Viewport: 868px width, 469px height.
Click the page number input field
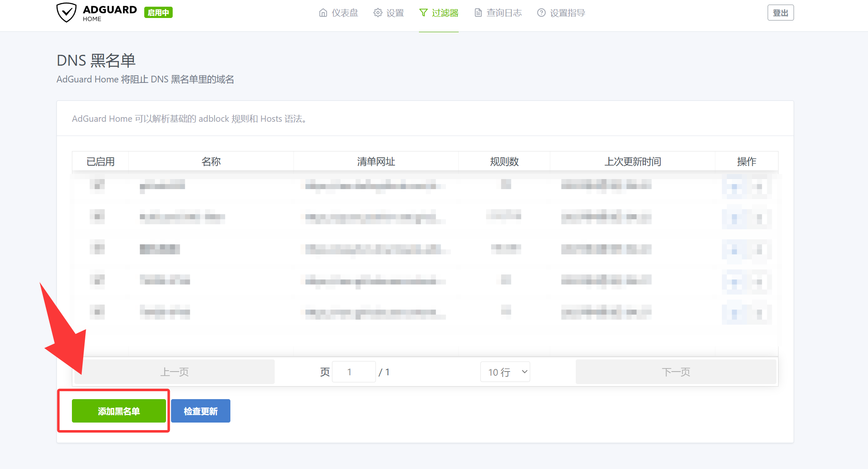[354, 372]
